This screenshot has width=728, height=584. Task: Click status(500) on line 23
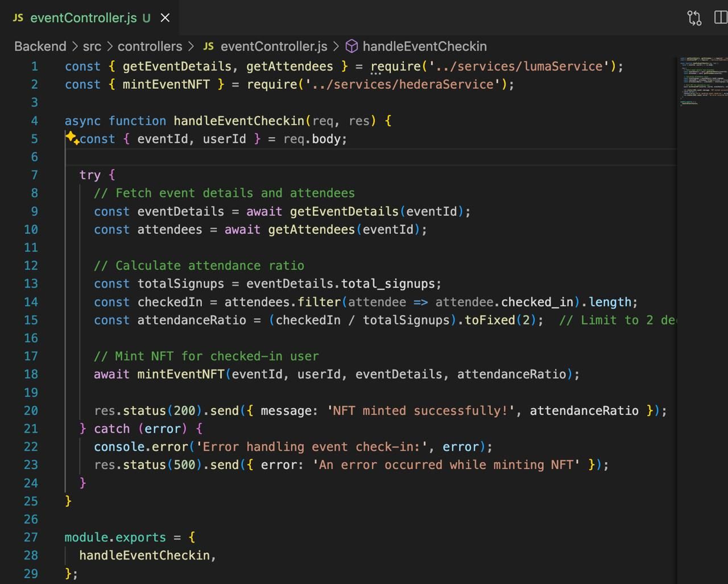point(163,464)
